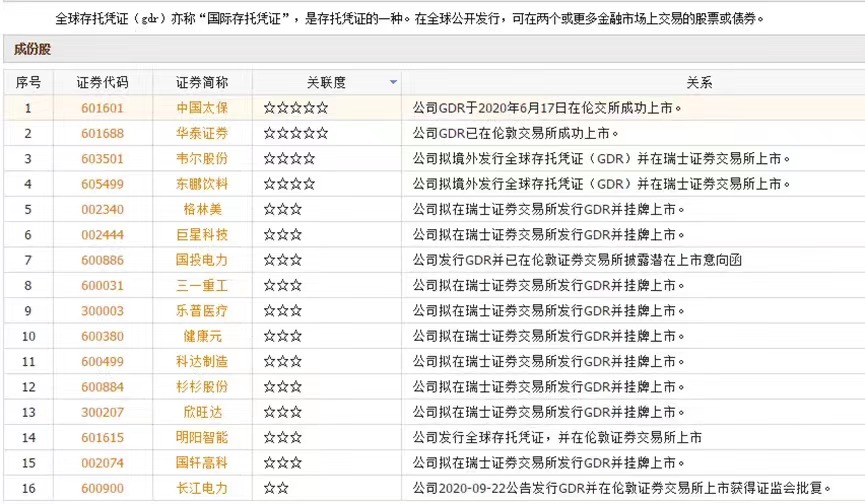This screenshot has height=504, width=865.
Task: Select stock name 三一重工
Action: click(202, 286)
